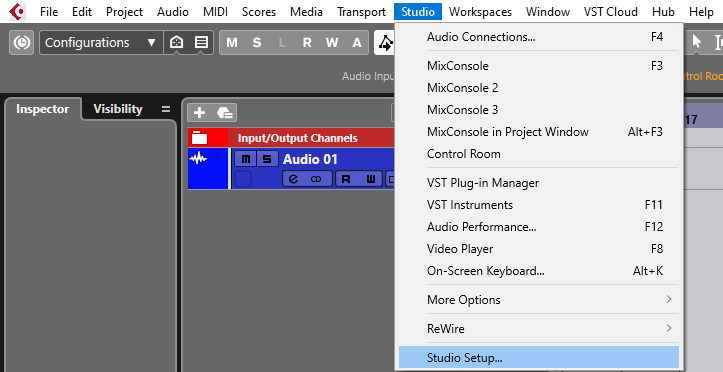Image resolution: width=723 pixels, height=372 pixels.
Task: Open track presets icon beside the plus button
Action: (x=225, y=112)
